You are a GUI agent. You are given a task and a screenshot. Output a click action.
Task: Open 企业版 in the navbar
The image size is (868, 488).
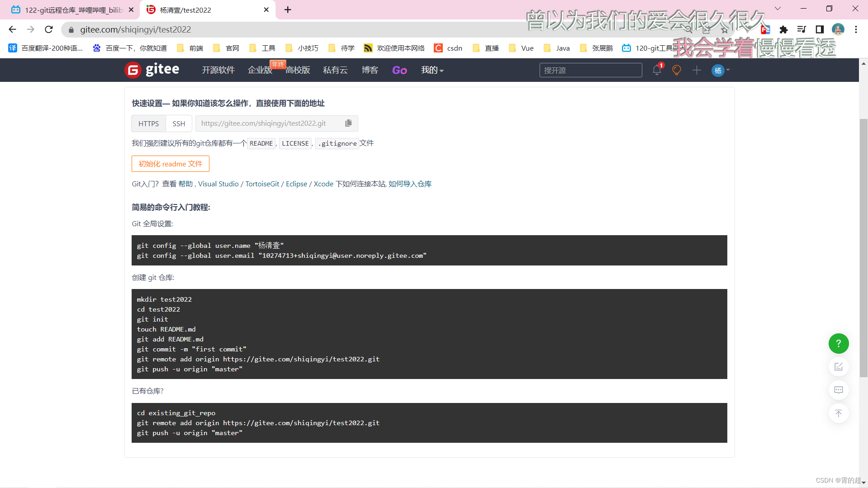pyautogui.click(x=260, y=70)
